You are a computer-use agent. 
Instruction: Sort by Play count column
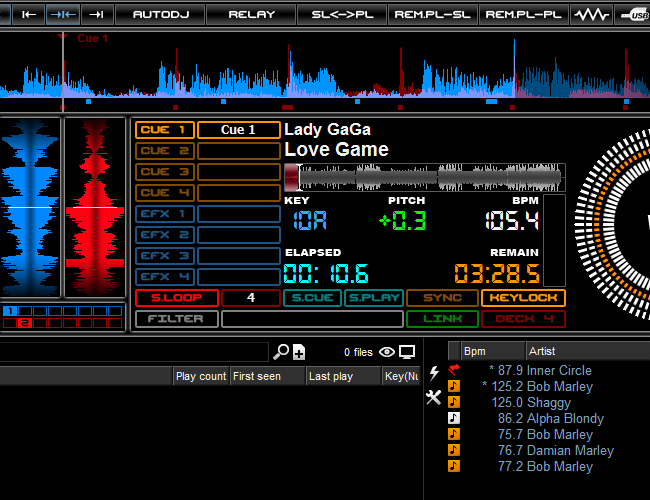click(201, 376)
